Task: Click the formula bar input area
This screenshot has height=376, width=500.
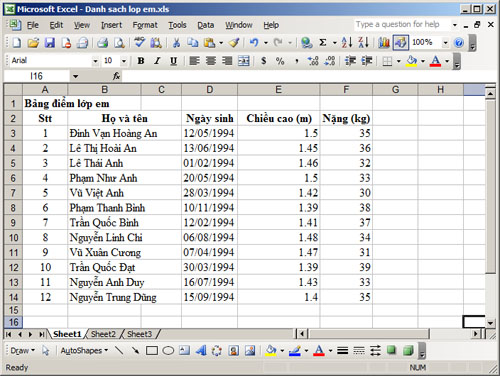Action: [308, 76]
